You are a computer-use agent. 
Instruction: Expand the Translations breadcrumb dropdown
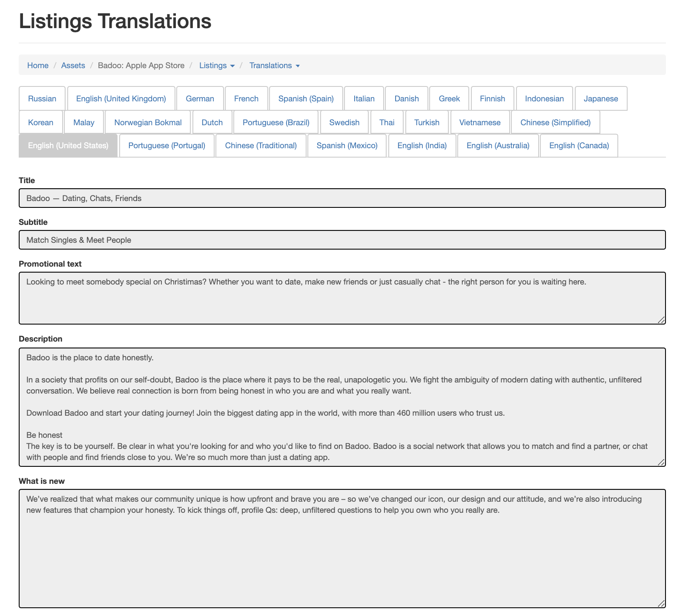coord(275,65)
